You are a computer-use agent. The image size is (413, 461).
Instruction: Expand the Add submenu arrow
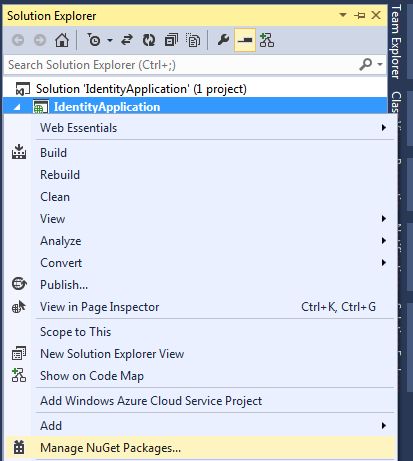point(384,426)
